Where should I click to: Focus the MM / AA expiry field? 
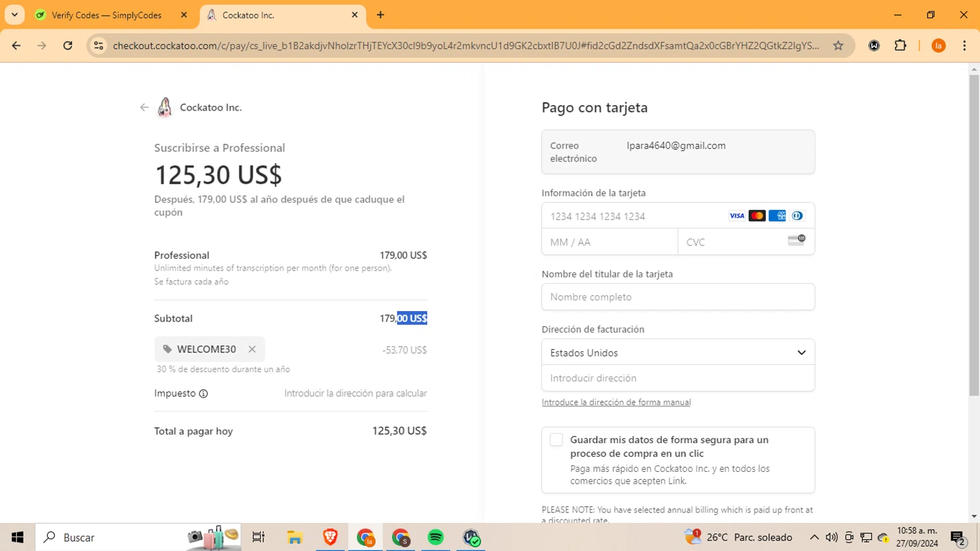point(610,242)
